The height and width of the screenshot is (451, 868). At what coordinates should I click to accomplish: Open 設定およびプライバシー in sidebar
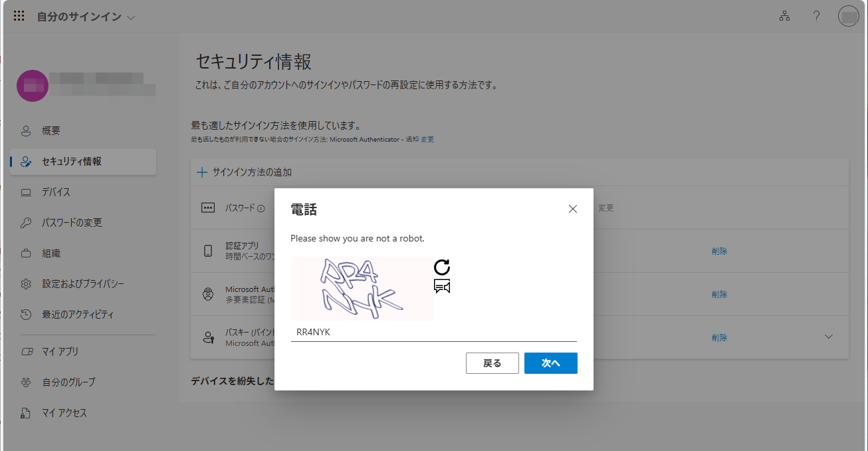coord(83,284)
